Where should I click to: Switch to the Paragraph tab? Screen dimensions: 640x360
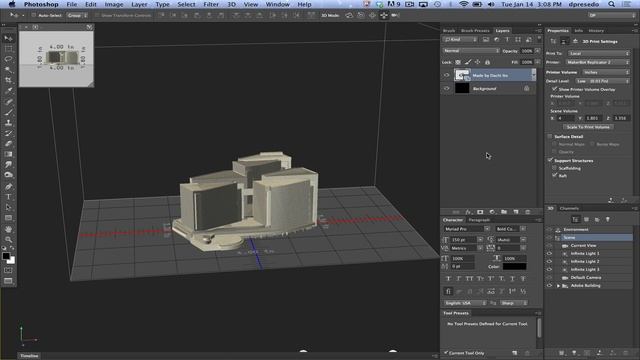pos(479,220)
